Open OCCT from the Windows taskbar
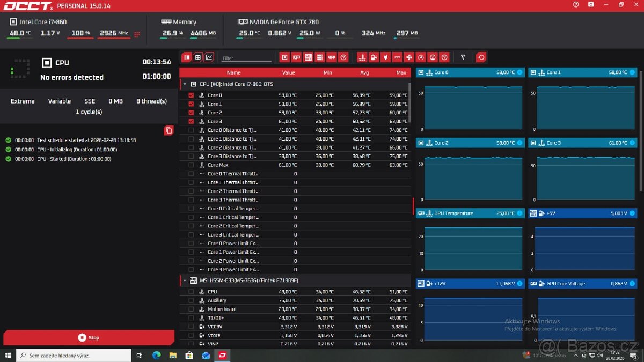 point(222,355)
